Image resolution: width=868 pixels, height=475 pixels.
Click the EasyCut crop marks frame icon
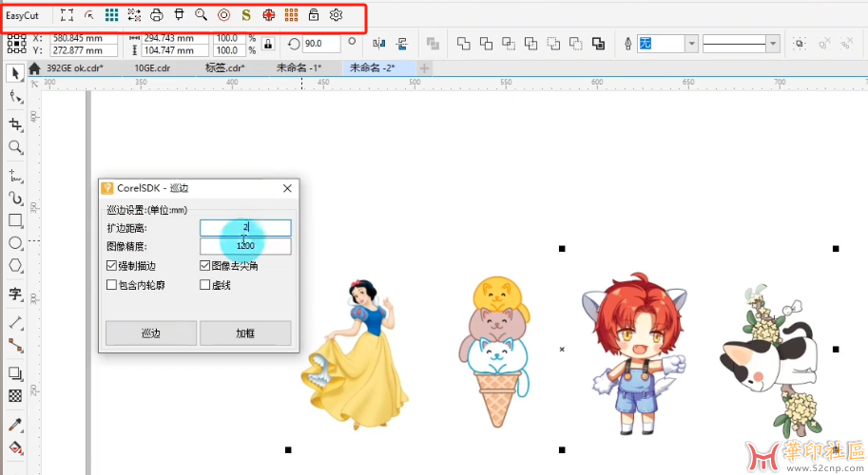(67, 15)
